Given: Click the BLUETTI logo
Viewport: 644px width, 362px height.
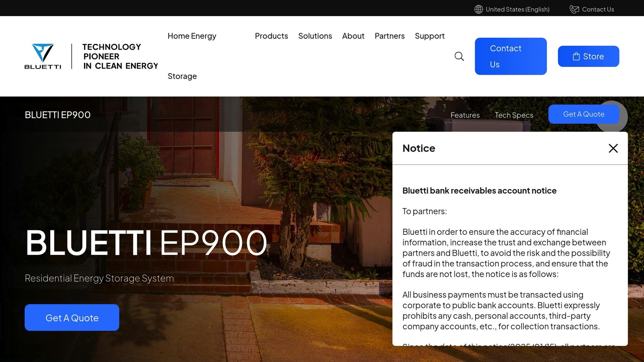Looking at the screenshot, I should [x=43, y=56].
